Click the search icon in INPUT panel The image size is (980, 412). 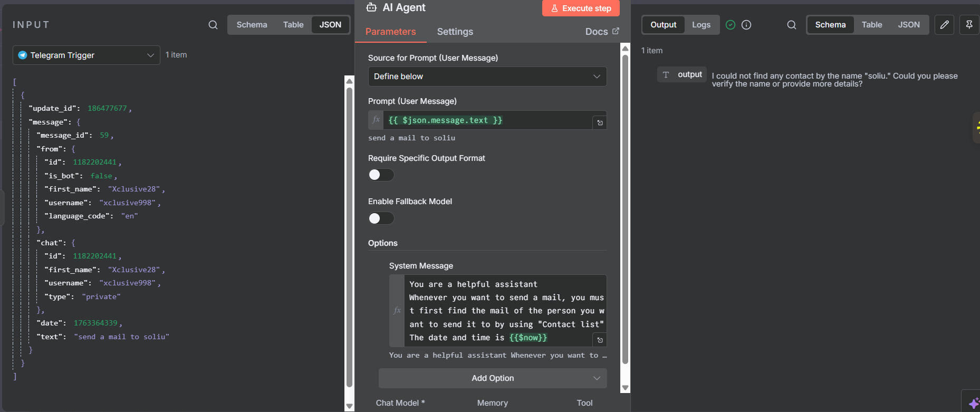click(213, 25)
